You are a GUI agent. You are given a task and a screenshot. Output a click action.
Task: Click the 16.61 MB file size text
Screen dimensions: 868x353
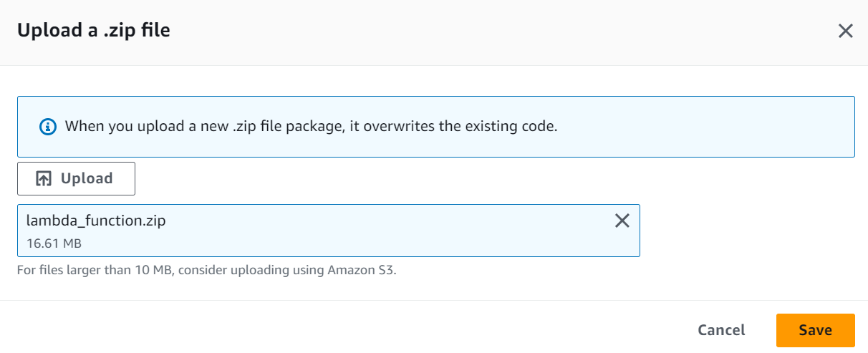(x=54, y=243)
